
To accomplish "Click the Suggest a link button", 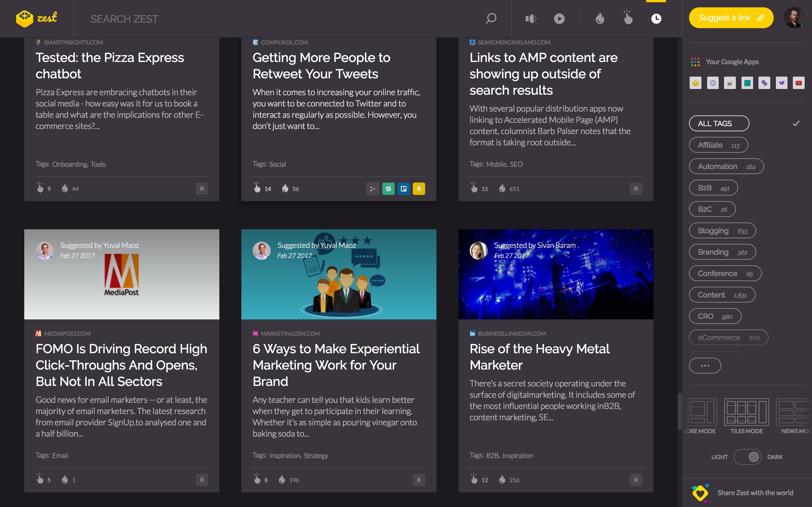I will [x=731, y=18].
